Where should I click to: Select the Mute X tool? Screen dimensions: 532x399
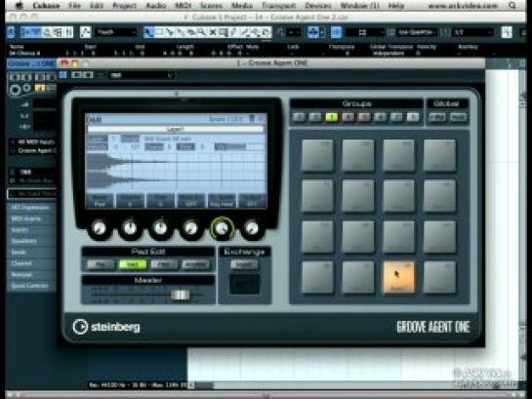213,32
